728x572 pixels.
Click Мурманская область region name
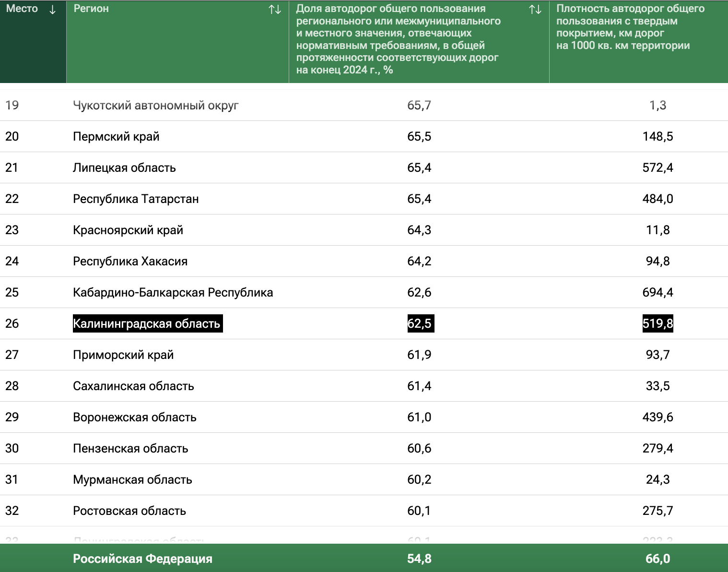coord(132,479)
